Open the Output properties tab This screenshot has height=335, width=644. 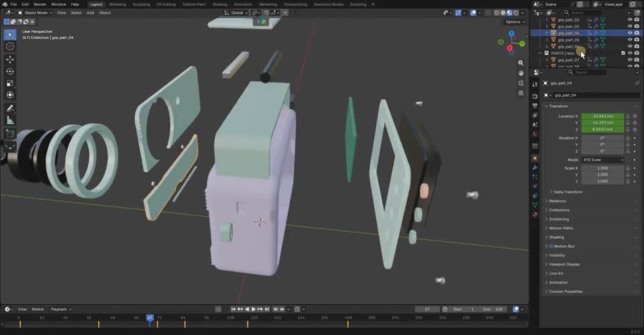coord(535,106)
